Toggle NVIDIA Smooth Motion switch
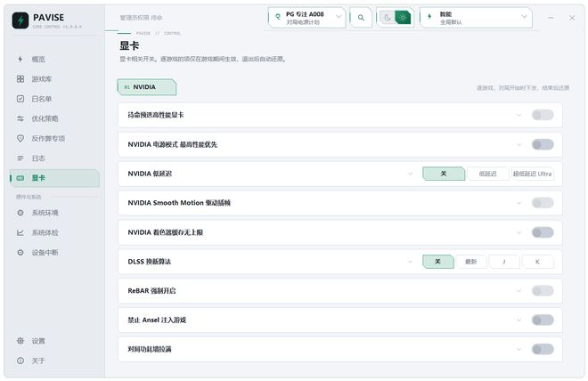Image resolution: width=588 pixels, height=381 pixels. point(543,203)
